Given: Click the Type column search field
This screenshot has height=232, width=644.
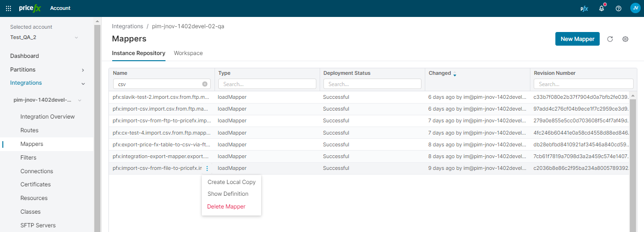Looking at the screenshot, I should click(x=267, y=84).
